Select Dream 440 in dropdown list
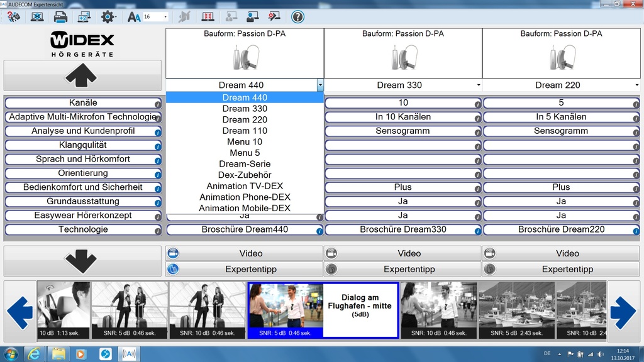 pos(245,97)
